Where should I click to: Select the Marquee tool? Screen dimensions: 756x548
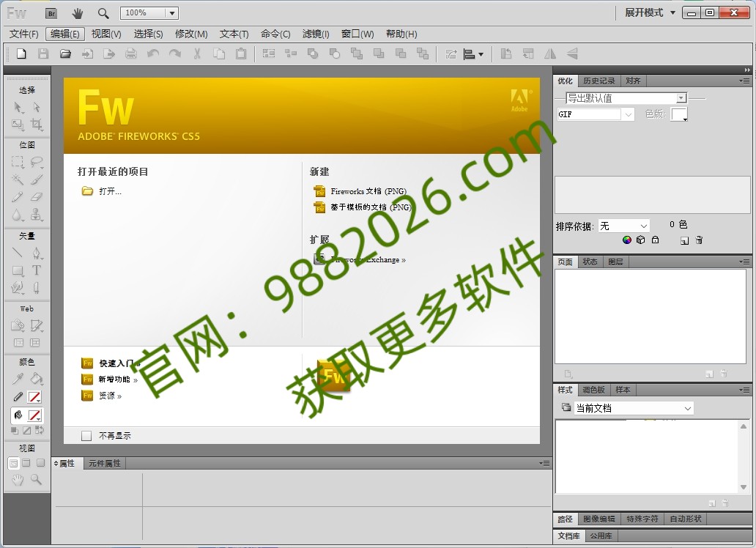click(18, 162)
